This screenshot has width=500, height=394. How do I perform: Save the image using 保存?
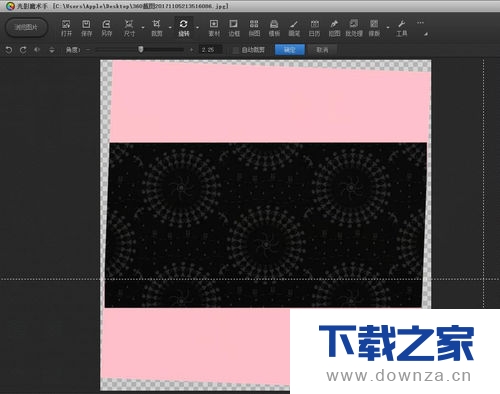coord(86,28)
